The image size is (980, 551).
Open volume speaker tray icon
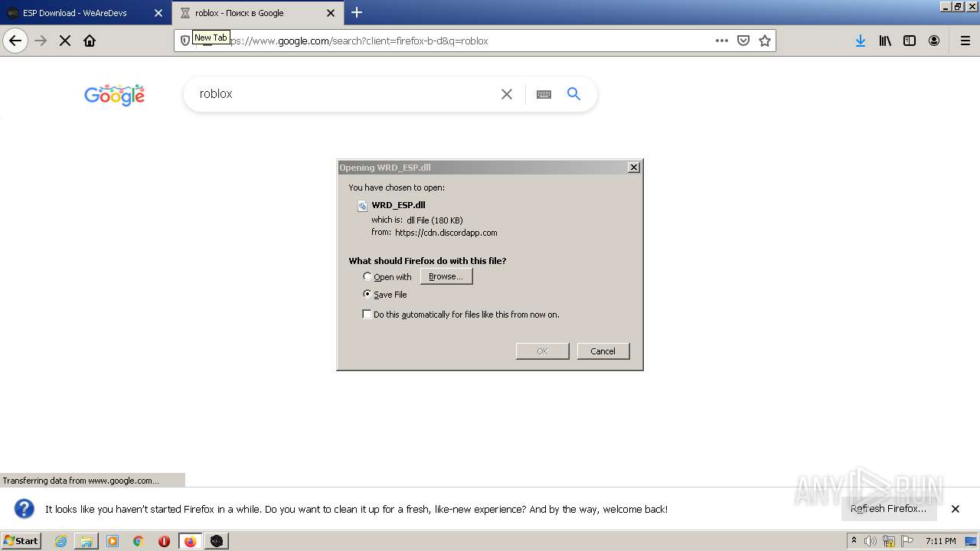click(x=871, y=541)
